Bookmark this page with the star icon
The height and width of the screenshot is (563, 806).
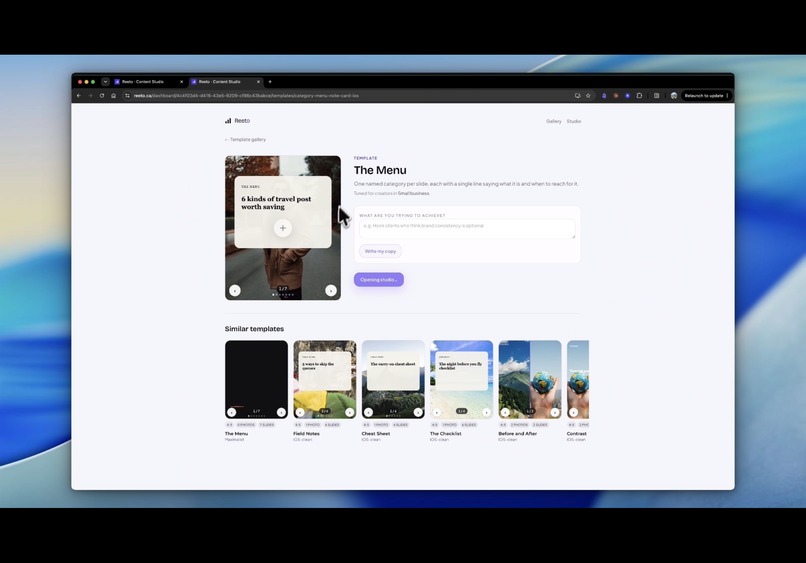point(588,96)
